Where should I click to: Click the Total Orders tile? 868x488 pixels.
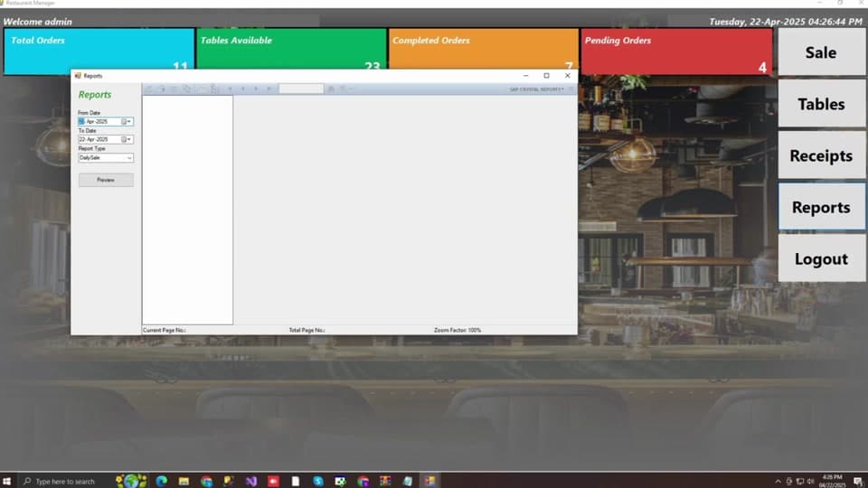[x=99, y=52]
